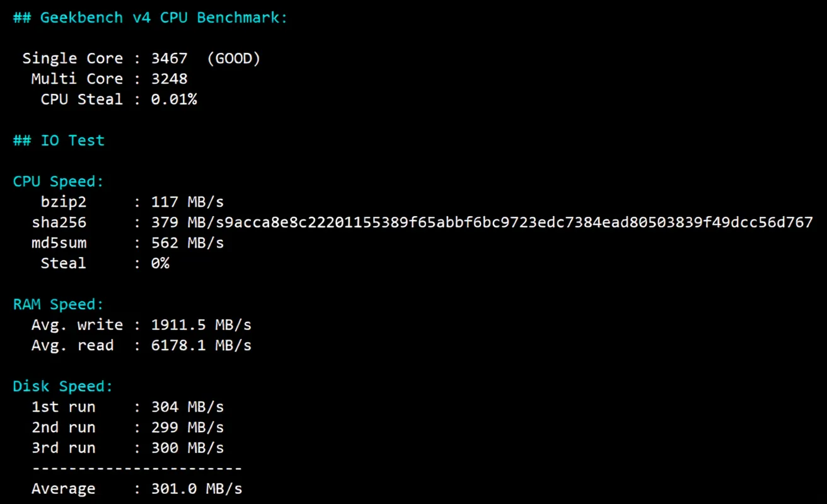The height and width of the screenshot is (504, 827).
Task: Click the IO Test heading
Action: pyautogui.click(x=59, y=140)
